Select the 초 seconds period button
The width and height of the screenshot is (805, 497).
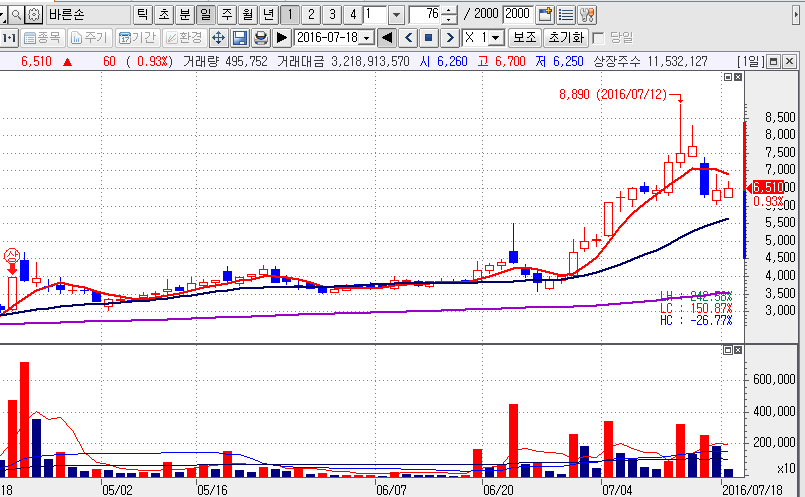164,14
